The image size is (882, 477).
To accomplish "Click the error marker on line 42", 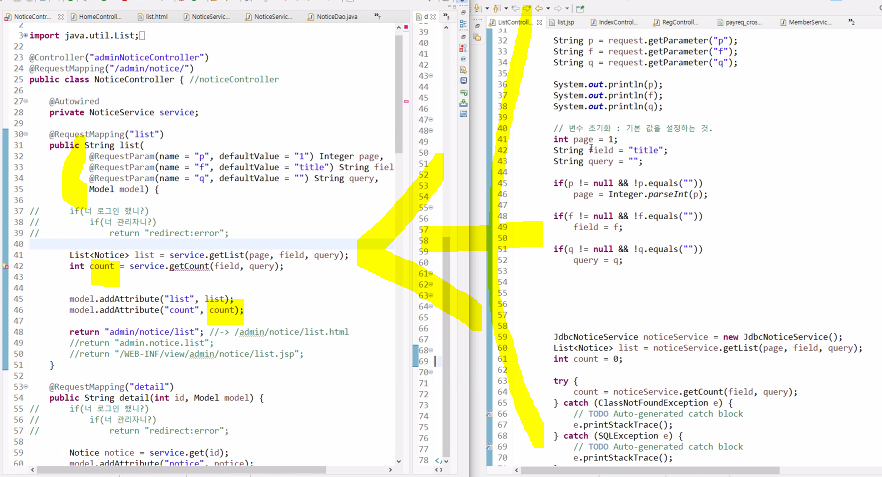I will pos(6,266).
